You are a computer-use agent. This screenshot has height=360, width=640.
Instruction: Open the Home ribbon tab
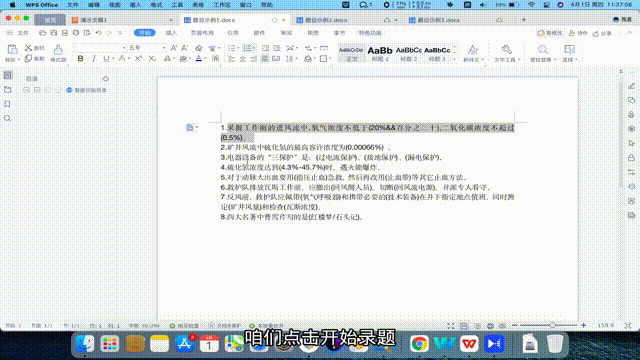tap(144, 33)
